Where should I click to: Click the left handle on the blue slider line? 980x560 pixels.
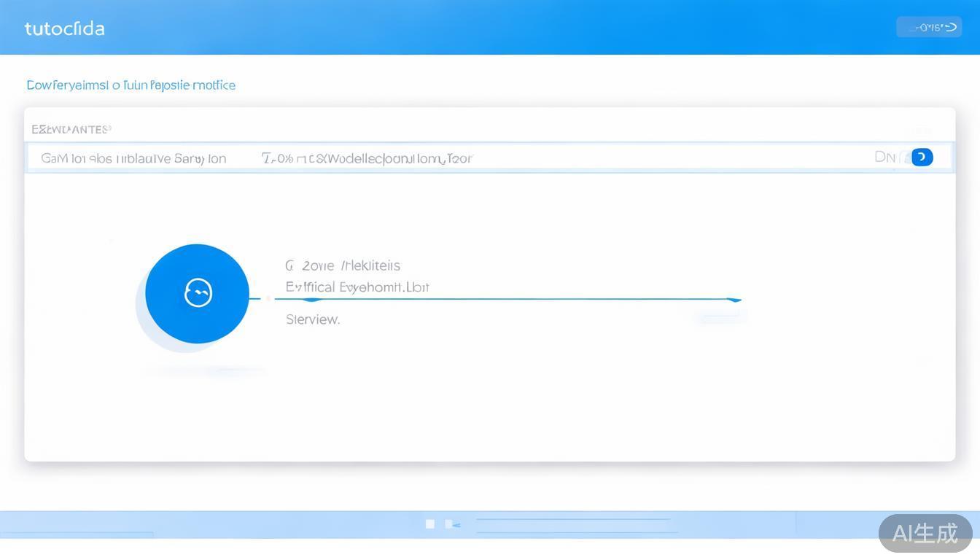click(312, 299)
